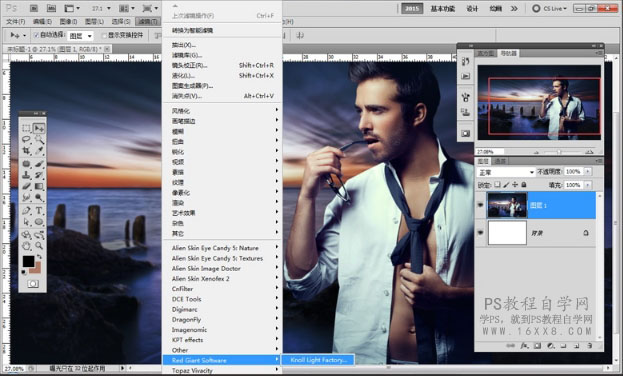Toggle lock all padlock icon
The image size is (623, 376).
tap(524, 185)
